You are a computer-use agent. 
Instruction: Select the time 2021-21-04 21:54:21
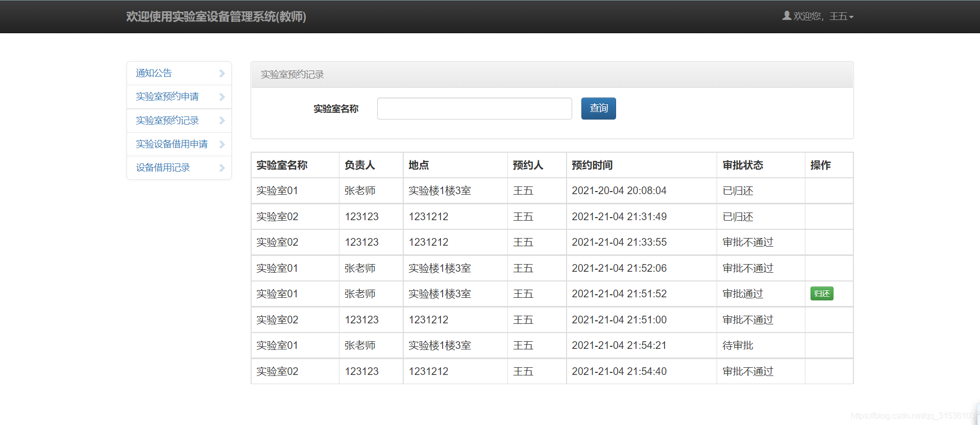point(619,345)
